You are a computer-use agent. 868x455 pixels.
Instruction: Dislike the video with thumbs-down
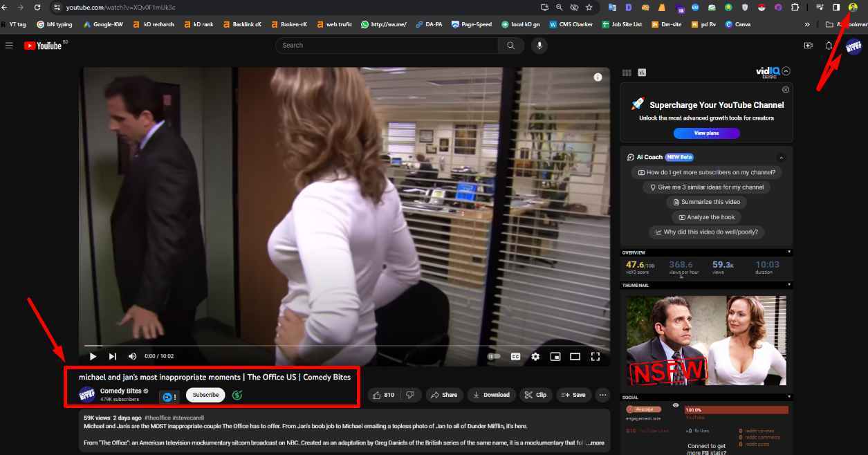tap(410, 395)
